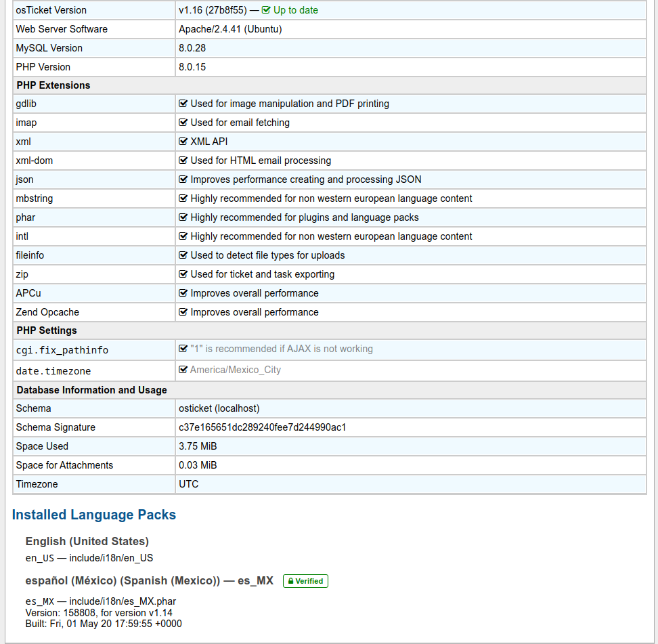Click the check icon in the zip row
Image resolution: width=658 pixels, height=644 pixels.
tap(183, 274)
